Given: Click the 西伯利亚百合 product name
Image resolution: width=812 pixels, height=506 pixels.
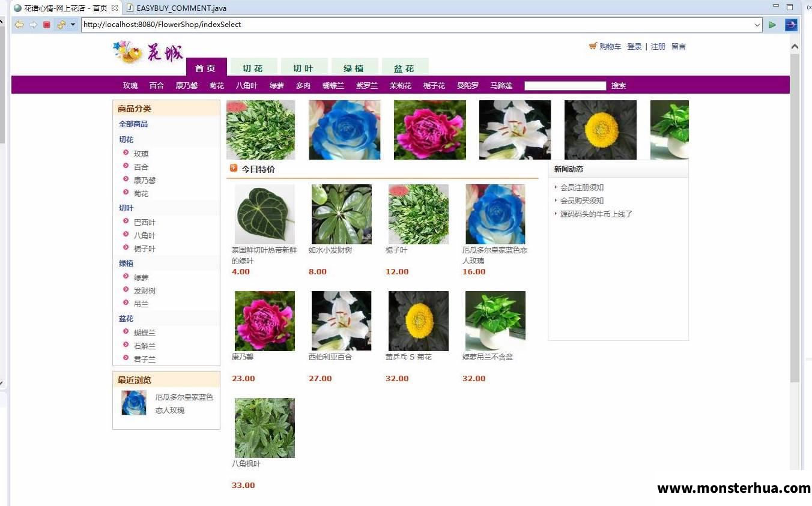Looking at the screenshot, I should [x=330, y=357].
